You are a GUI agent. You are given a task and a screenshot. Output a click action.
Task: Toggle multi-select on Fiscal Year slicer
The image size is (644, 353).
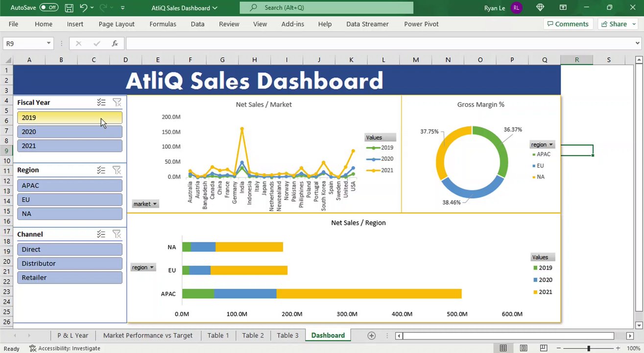[x=101, y=102]
